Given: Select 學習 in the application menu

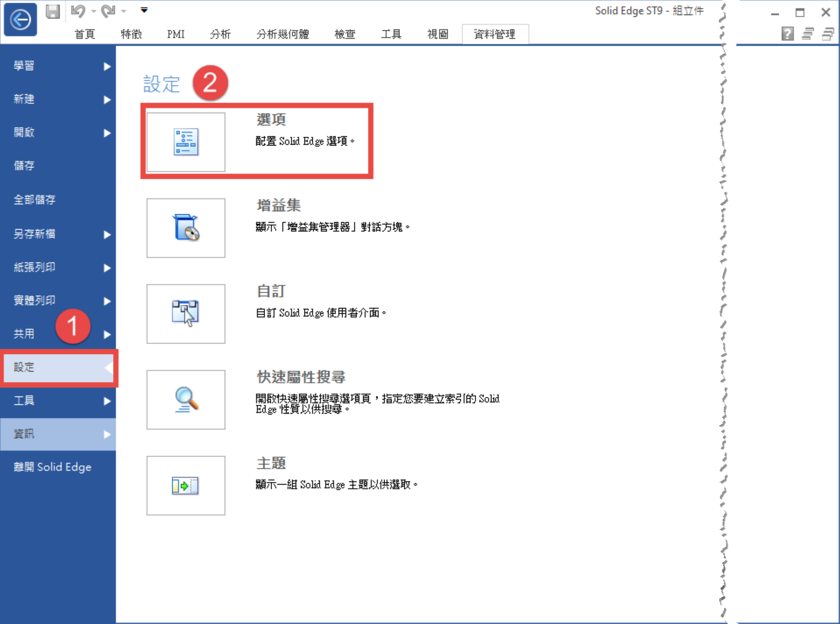Looking at the screenshot, I should pyautogui.click(x=58, y=66).
